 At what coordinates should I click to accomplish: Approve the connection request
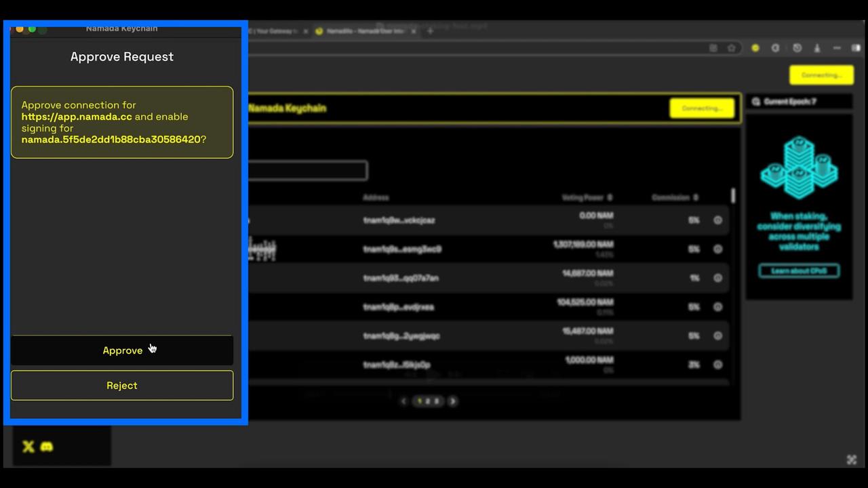pos(122,350)
